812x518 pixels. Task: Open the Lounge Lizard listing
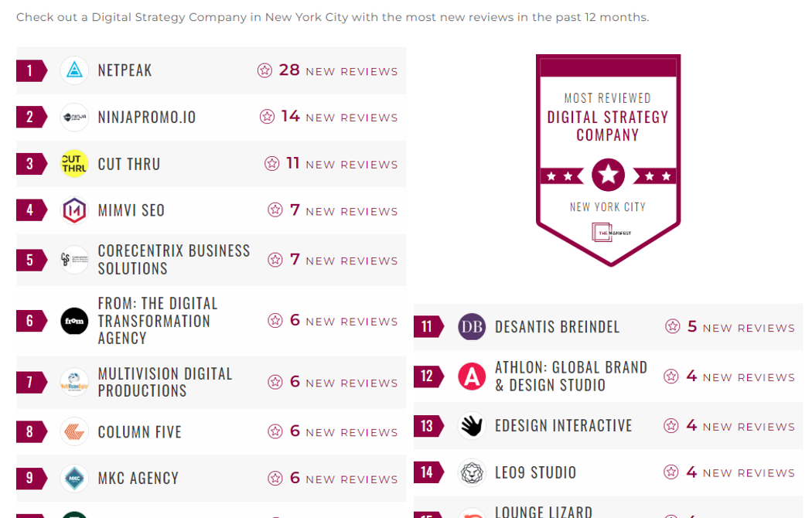pos(544,511)
